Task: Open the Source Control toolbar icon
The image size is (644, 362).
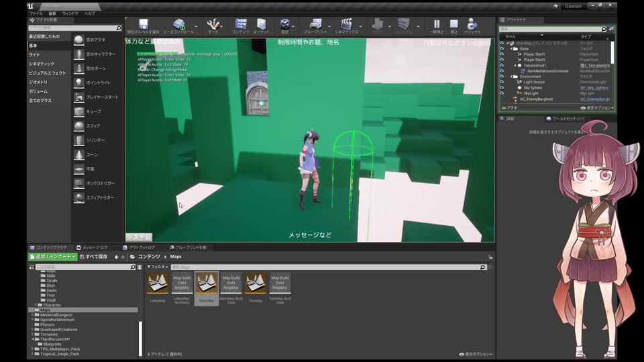Action: pos(178,24)
